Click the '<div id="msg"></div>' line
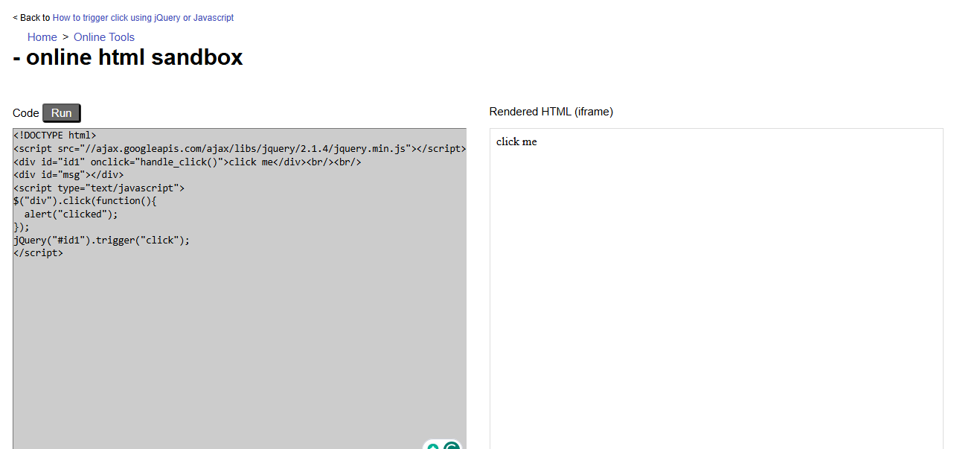This screenshot has height=449, width=980. [x=68, y=175]
